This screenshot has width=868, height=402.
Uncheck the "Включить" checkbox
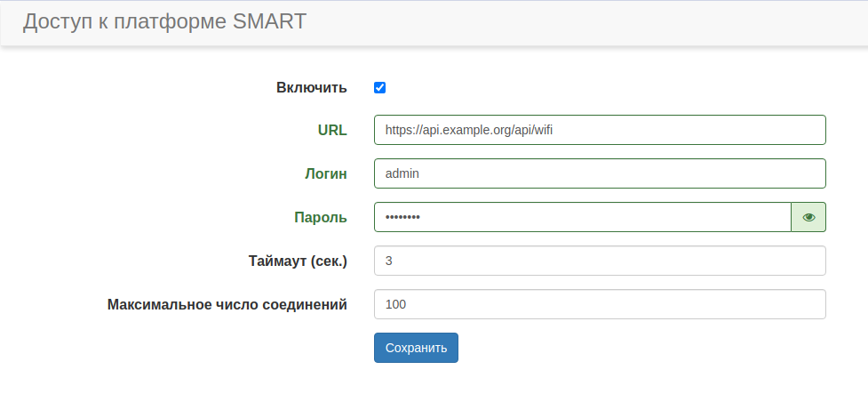click(x=379, y=88)
